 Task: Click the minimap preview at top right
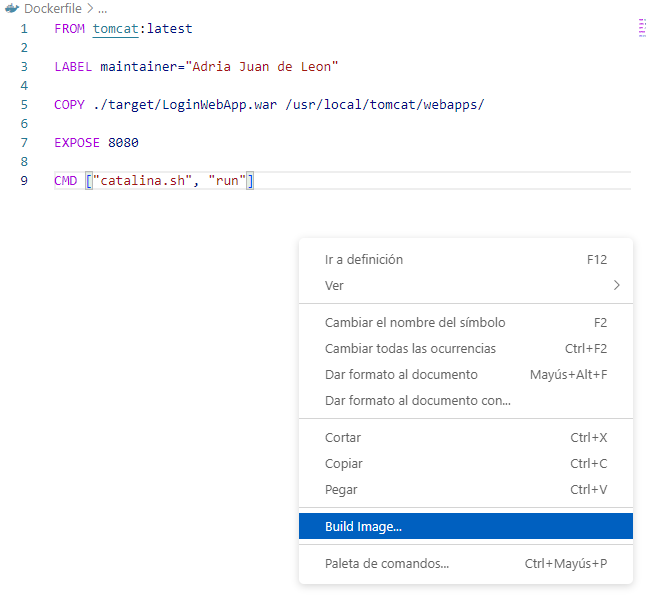point(641,28)
